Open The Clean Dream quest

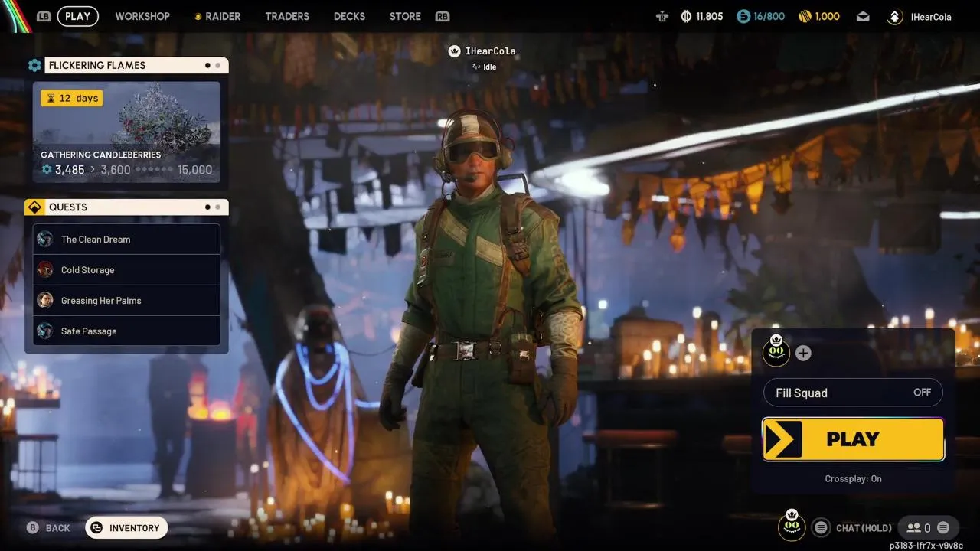point(126,239)
